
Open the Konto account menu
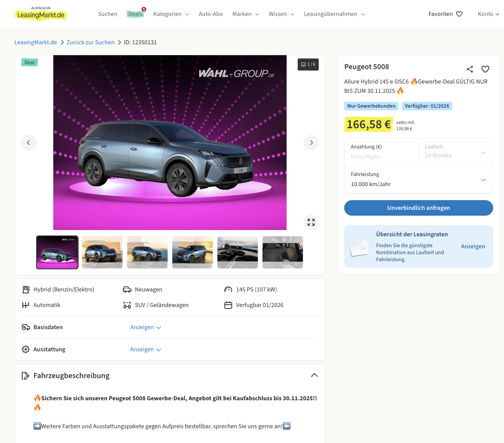click(488, 14)
